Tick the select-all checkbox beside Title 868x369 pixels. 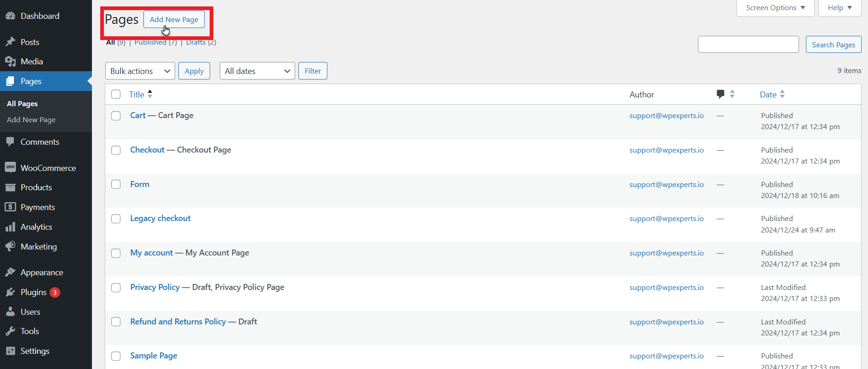(116, 94)
